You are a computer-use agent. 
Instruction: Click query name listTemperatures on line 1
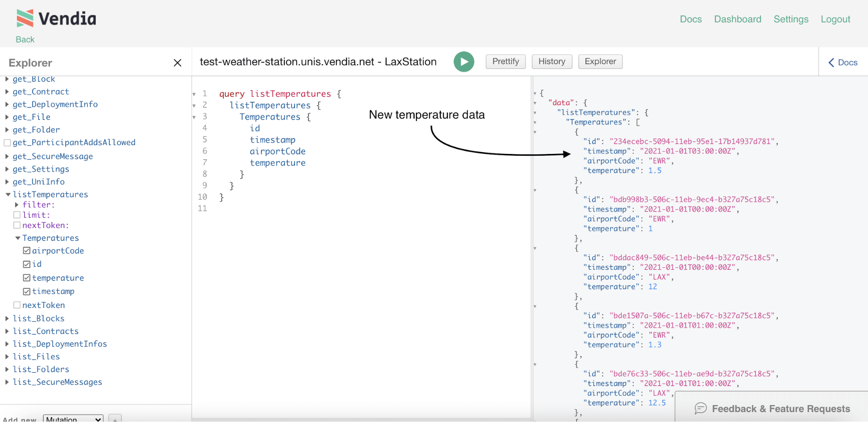pos(290,94)
